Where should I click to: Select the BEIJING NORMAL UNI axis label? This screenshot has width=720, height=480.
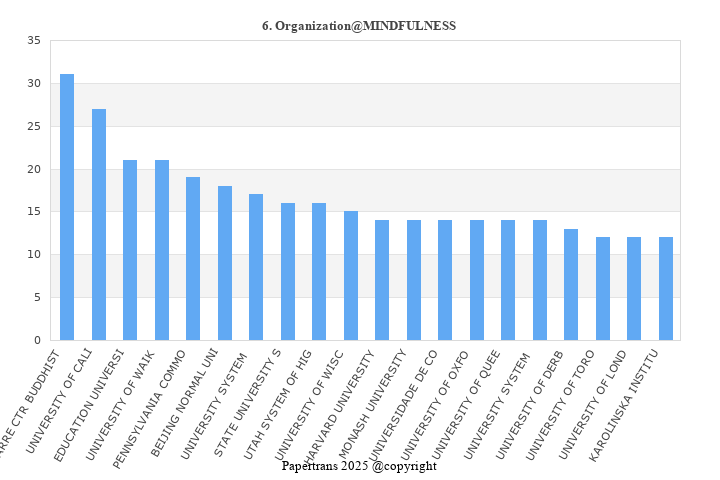pyautogui.click(x=185, y=403)
